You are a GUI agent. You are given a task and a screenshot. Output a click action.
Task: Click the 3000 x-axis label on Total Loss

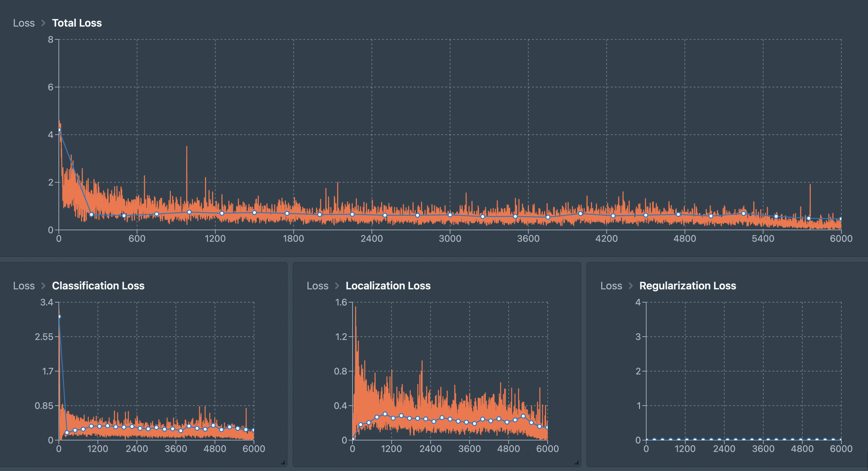tap(450, 238)
